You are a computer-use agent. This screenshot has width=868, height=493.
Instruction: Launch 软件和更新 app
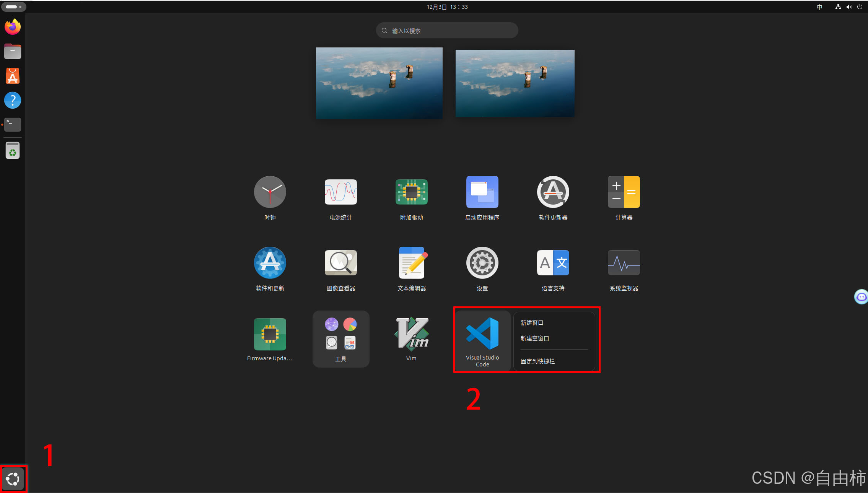pyautogui.click(x=270, y=263)
